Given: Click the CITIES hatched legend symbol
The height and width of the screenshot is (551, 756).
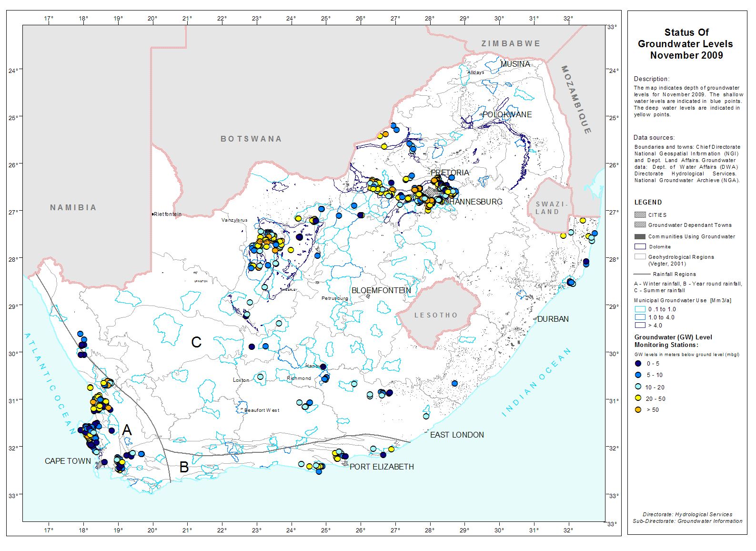Looking at the screenshot, I should point(640,215).
